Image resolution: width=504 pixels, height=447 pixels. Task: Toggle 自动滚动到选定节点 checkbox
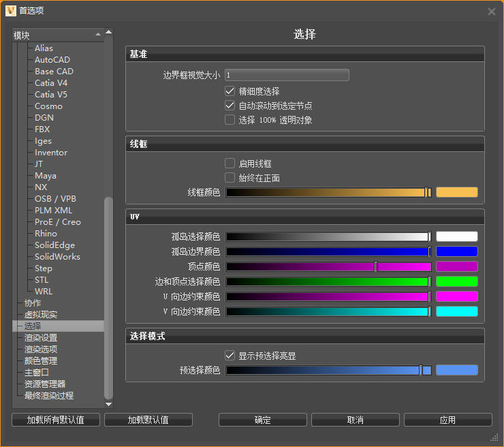[230, 106]
